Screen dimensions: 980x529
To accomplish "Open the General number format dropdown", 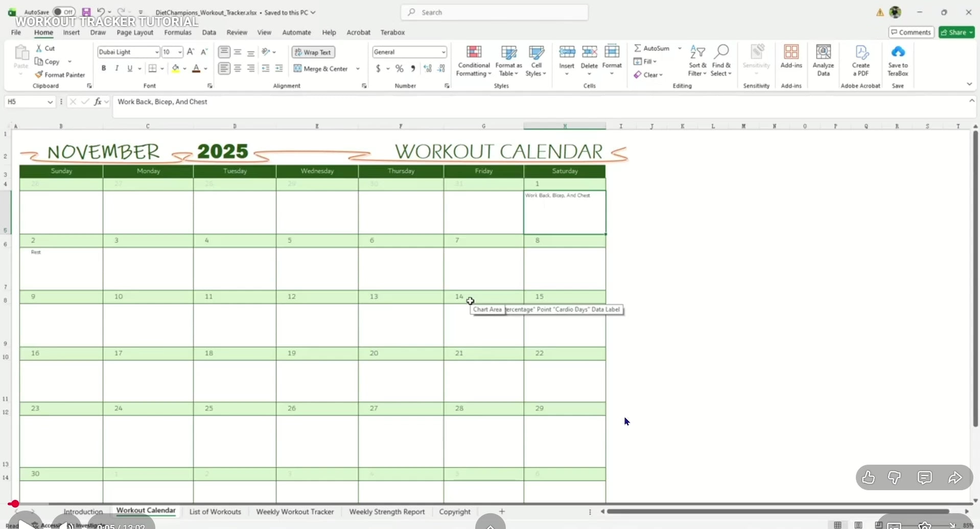I will coord(442,52).
